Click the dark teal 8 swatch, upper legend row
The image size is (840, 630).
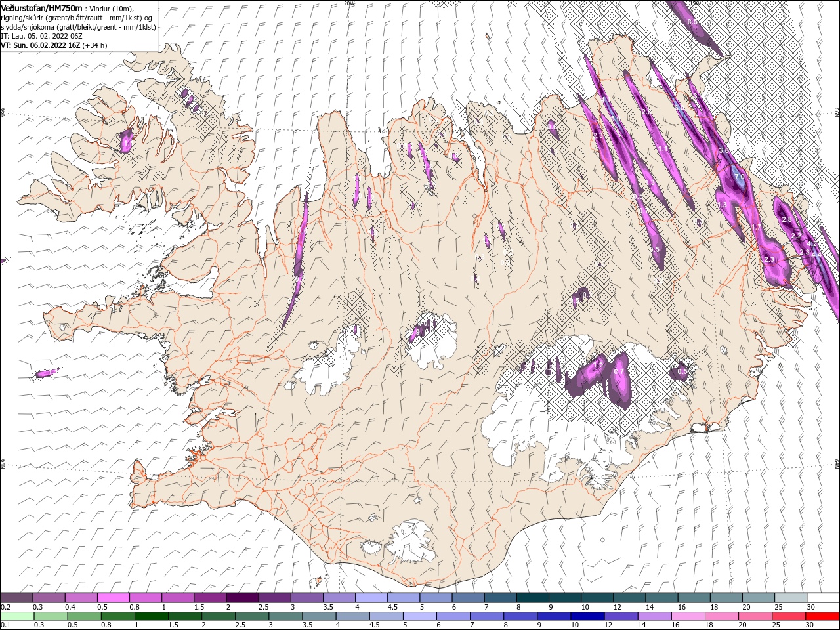[x=532, y=598]
